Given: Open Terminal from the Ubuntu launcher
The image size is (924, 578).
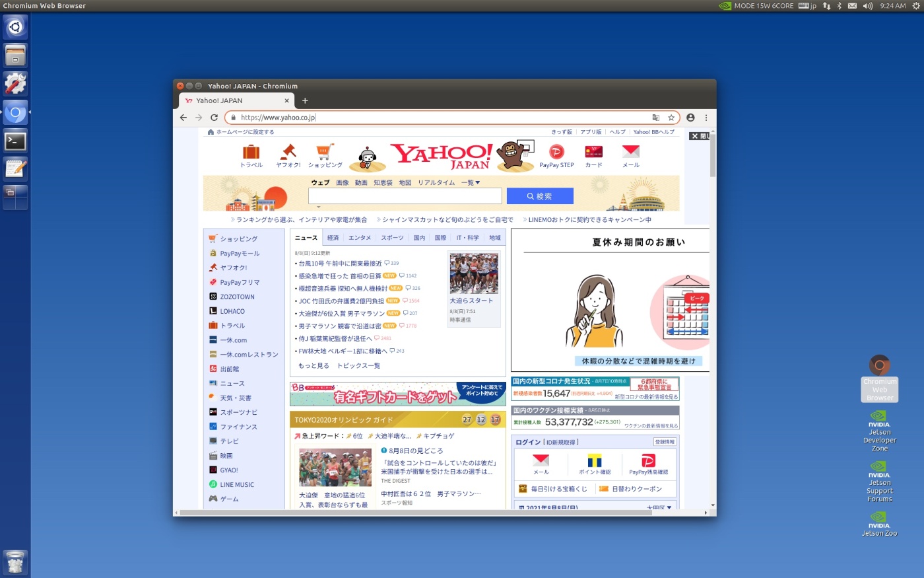Looking at the screenshot, I should click(x=15, y=141).
